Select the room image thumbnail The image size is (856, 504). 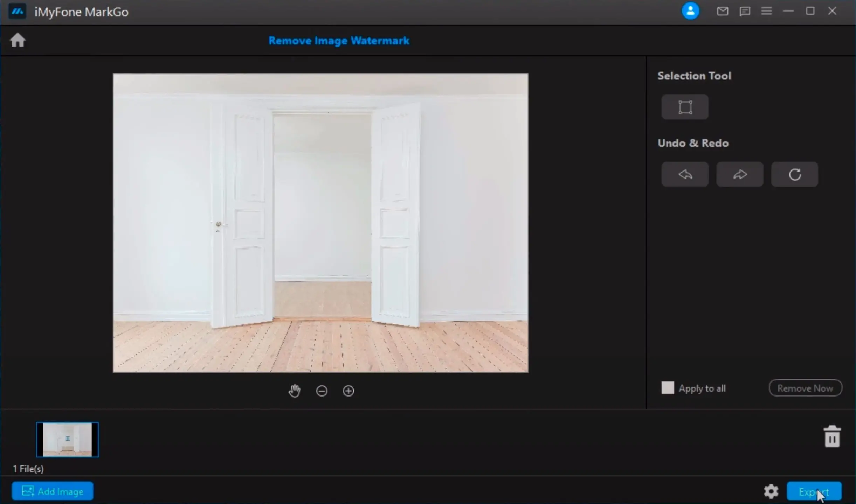click(x=67, y=439)
